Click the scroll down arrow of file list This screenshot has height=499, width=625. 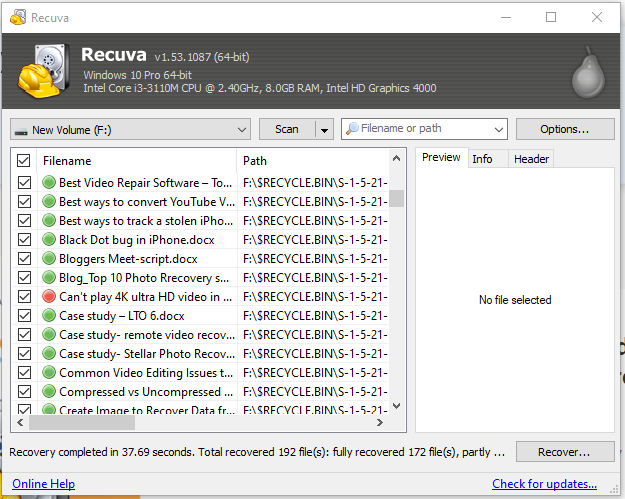click(396, 406)
